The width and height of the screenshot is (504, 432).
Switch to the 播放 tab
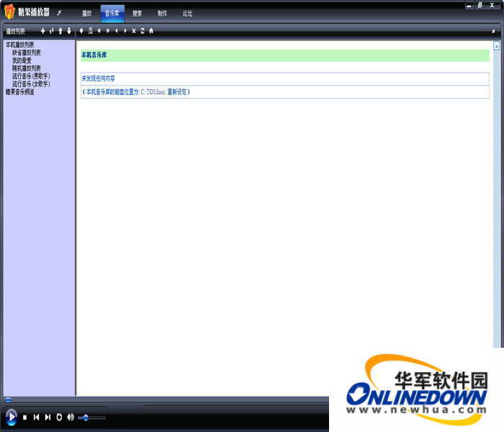87,13
